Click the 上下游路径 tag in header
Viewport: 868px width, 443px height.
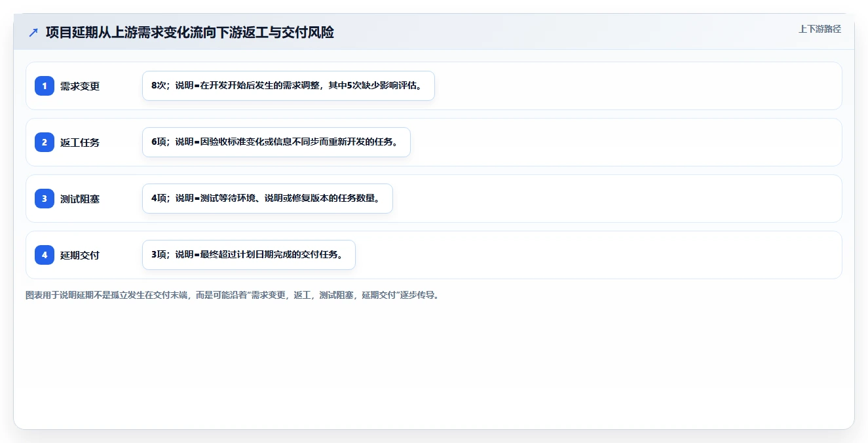click(x=820, y=29)
